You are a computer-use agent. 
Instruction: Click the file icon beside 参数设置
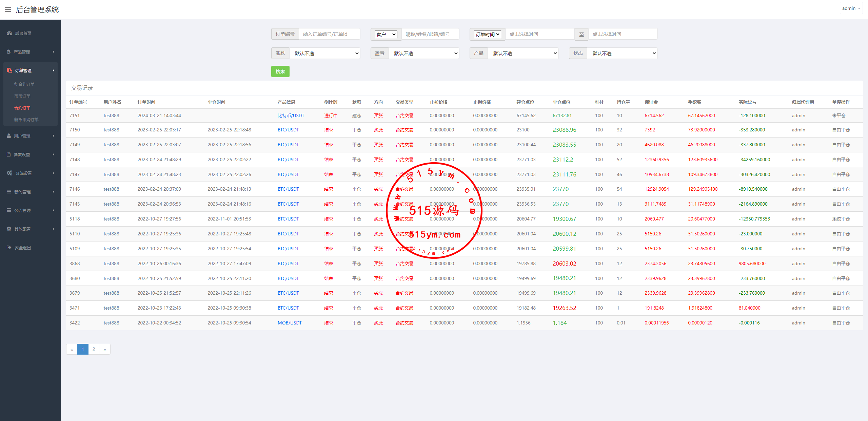(9, 154)
